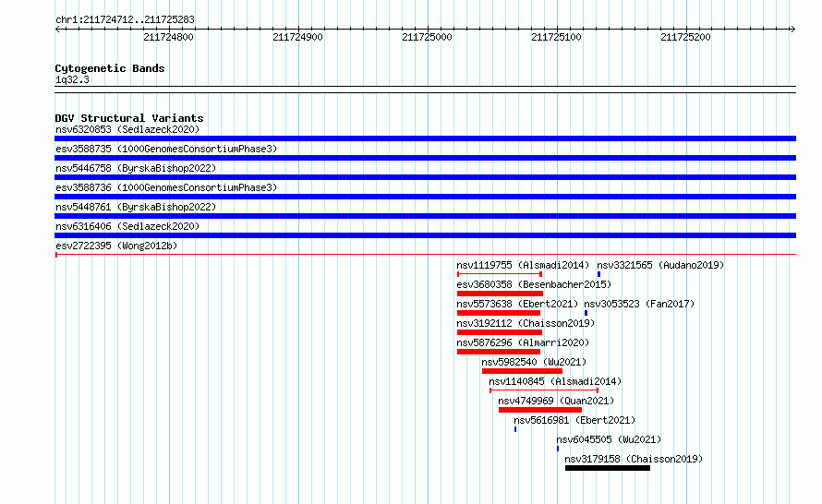Open the nsv6045505 (Wu2021) label
The width and height of the screenshot is (822, 504).
609,439
